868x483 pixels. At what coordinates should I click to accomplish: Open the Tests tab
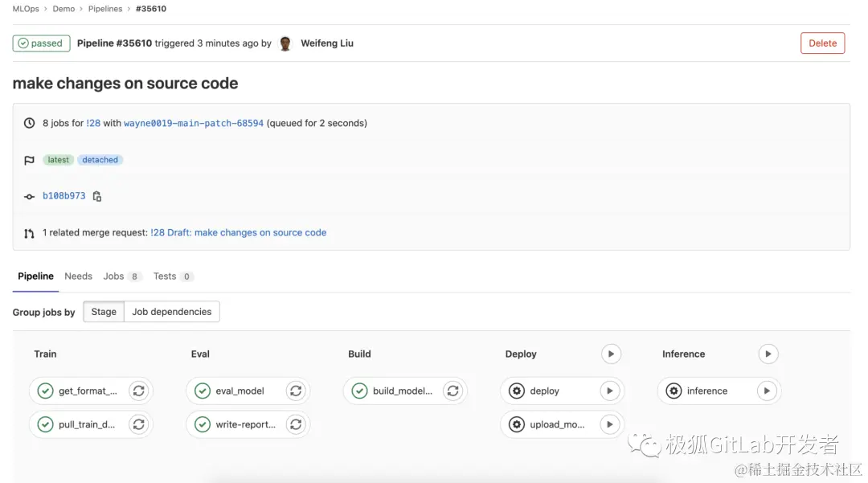click(x=165, y=276)
